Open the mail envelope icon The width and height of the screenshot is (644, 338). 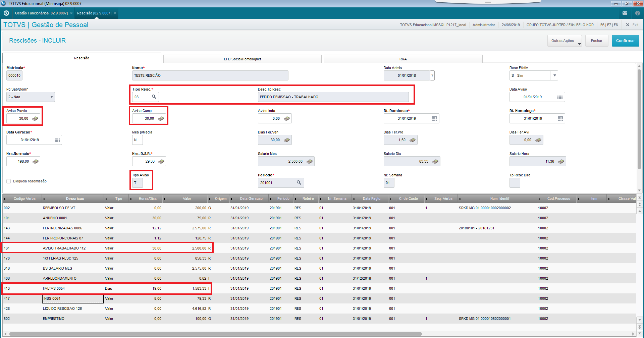(x=625, y=13)
